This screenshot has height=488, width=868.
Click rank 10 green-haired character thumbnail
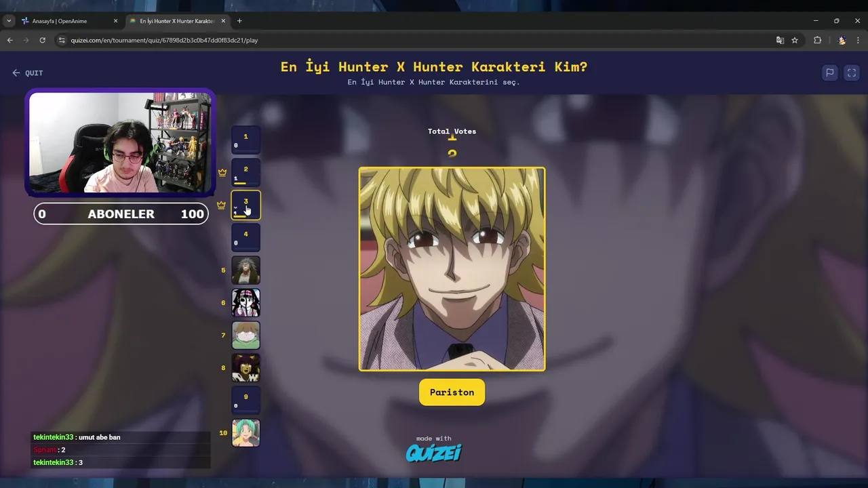[x=245, y=433]
